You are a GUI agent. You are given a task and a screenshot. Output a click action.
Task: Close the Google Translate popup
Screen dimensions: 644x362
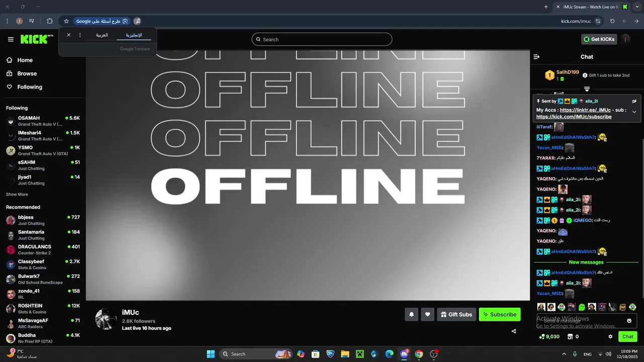69,35
